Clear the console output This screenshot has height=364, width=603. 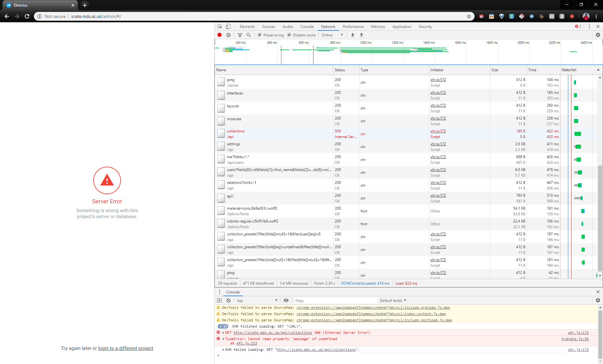(x=229, y=300)
